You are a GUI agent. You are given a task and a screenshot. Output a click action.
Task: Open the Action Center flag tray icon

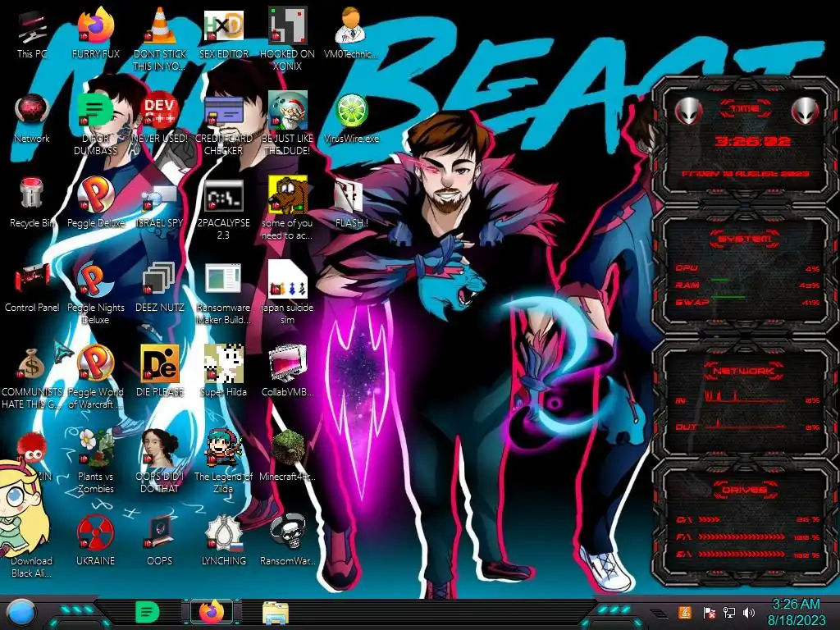click(709, 612)
